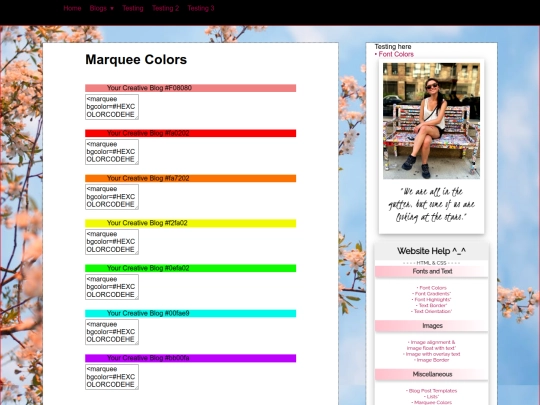Click the Images section header

click(432, 326)
